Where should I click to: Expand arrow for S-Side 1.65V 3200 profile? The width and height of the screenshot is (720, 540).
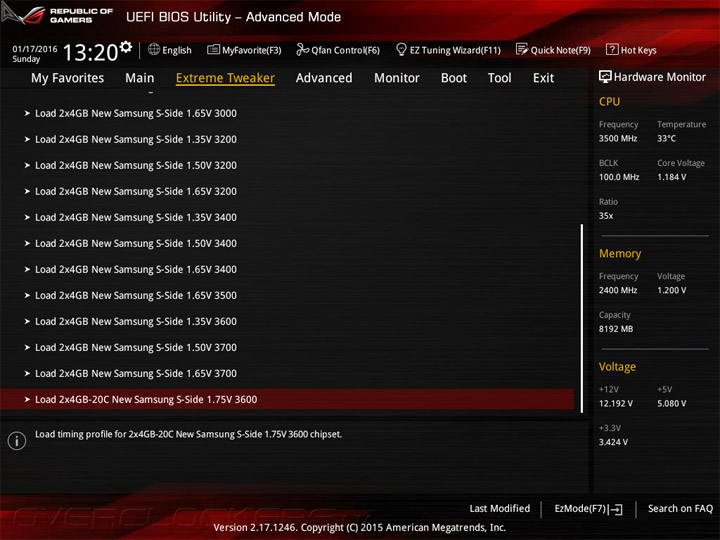27,191
